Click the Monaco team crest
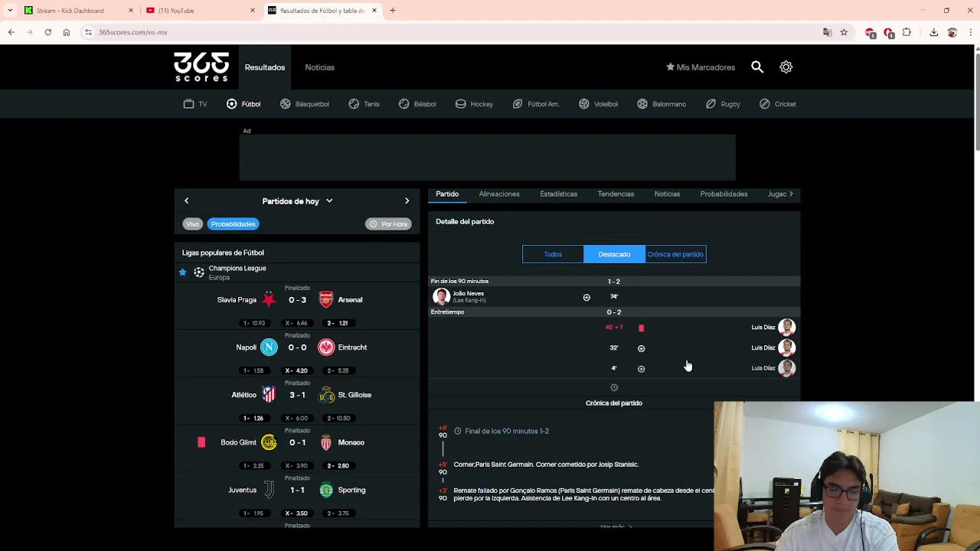This screenshot has height=551, width=980. pos(326,442)
